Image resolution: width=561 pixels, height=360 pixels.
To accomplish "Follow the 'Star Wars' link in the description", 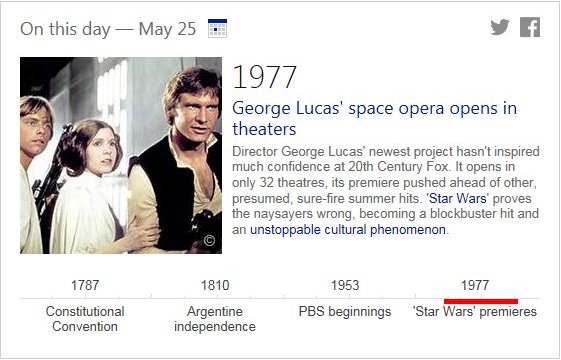I will (x=459, y=198).
